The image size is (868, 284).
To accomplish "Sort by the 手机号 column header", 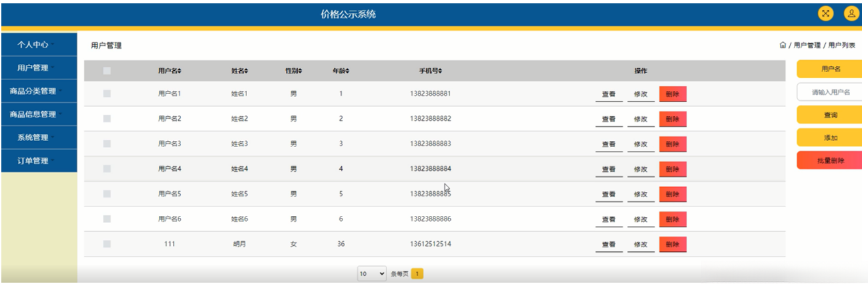I will [x=431, y=71].
